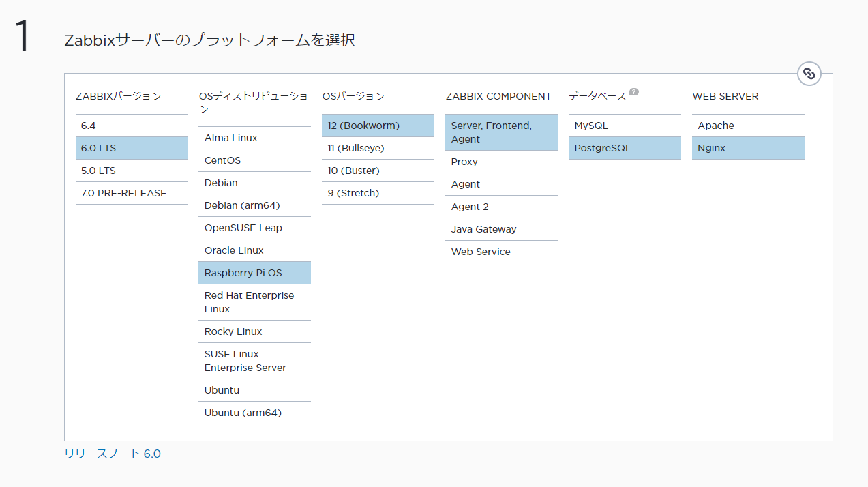Image resolution: width=868 pixels, height=487 pixels.
Task: Choose Oracle Linux distribution
Action: click(254, 250)
